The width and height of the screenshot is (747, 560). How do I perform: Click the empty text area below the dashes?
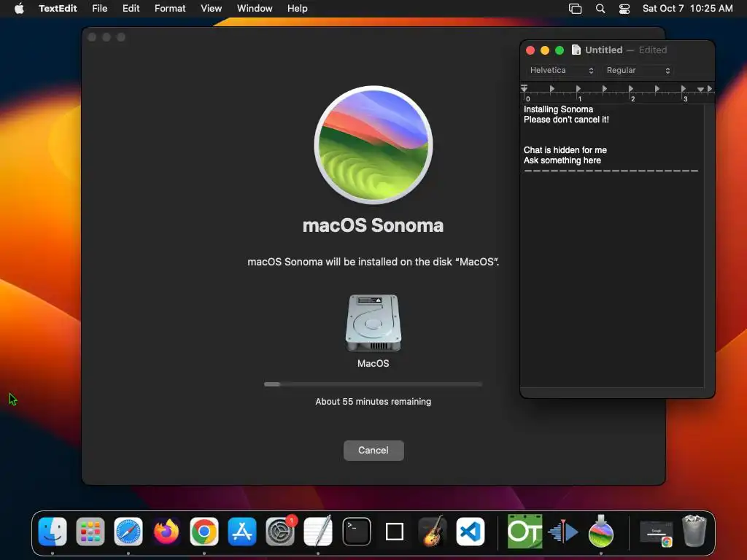click(x=612, y=281)
